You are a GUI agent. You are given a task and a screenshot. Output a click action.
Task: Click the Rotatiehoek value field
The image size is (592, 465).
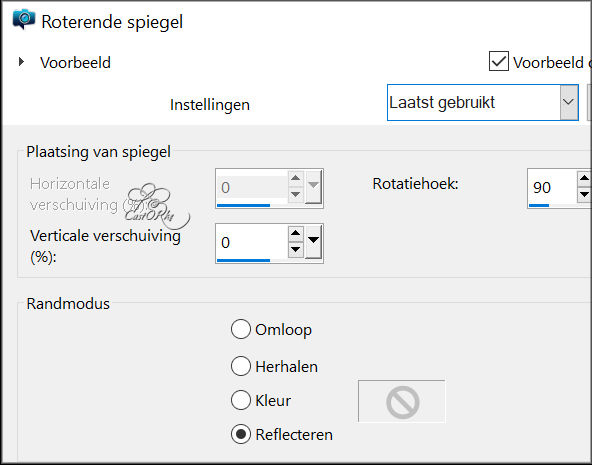point(552,187)
